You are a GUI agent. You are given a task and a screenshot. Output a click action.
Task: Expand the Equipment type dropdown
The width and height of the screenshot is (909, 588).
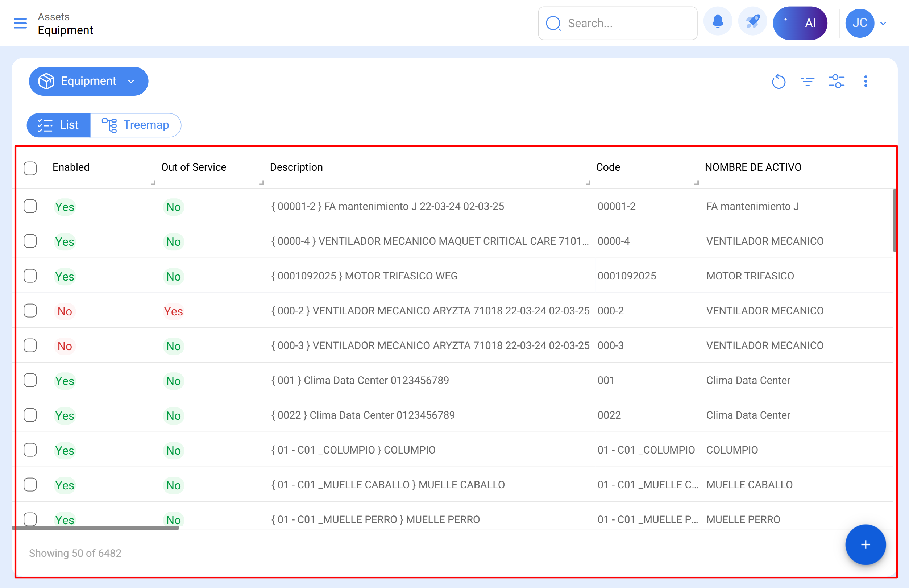[x=88, y=81]
